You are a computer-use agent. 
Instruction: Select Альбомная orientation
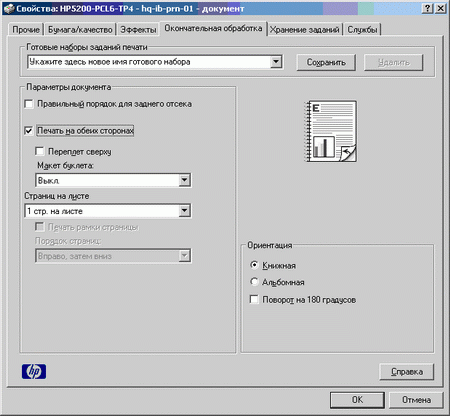(254, 282)
